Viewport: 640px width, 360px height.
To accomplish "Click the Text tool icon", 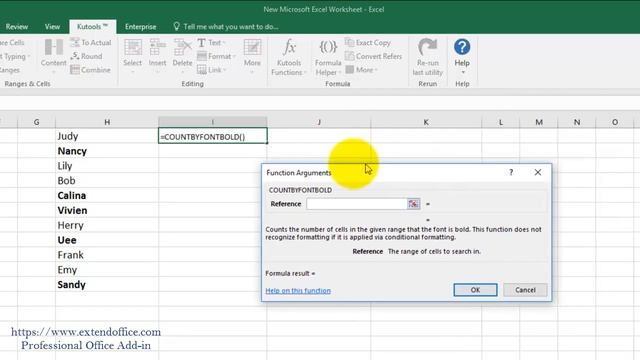I will pos(202,42).
